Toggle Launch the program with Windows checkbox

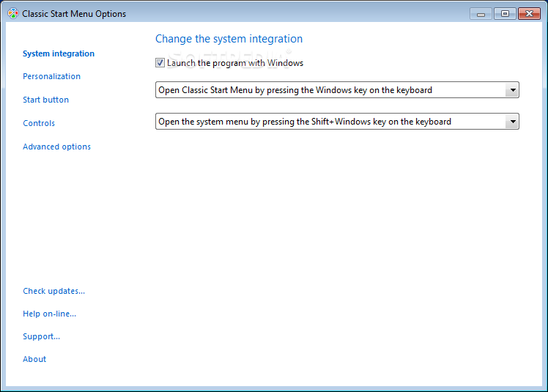coord(160,63)
